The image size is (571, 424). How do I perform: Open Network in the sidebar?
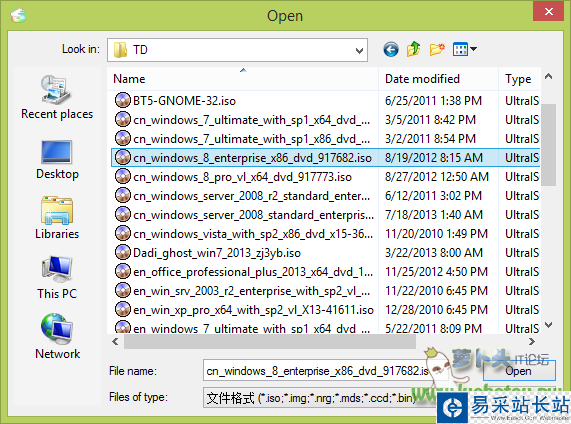coord(57,337)
